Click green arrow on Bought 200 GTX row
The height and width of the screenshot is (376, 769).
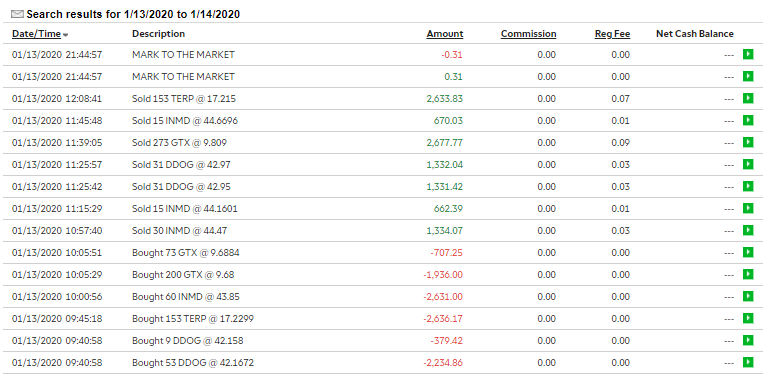[748, 274]
